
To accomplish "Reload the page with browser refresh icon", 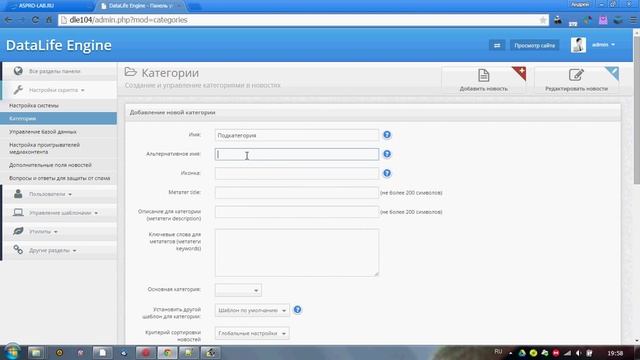I will pyautogui.click(x=35, y=20).
